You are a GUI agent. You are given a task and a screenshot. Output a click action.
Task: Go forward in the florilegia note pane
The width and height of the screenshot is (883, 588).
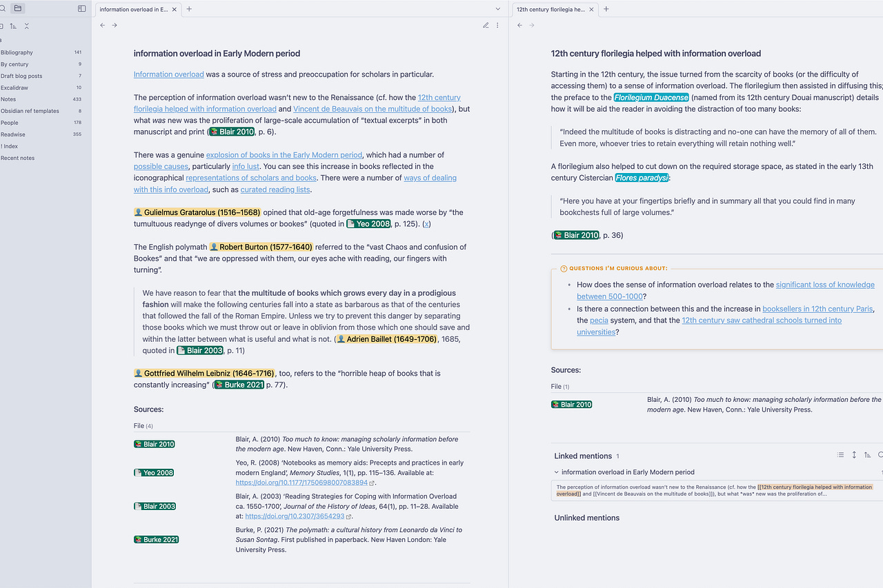(532, 26)
